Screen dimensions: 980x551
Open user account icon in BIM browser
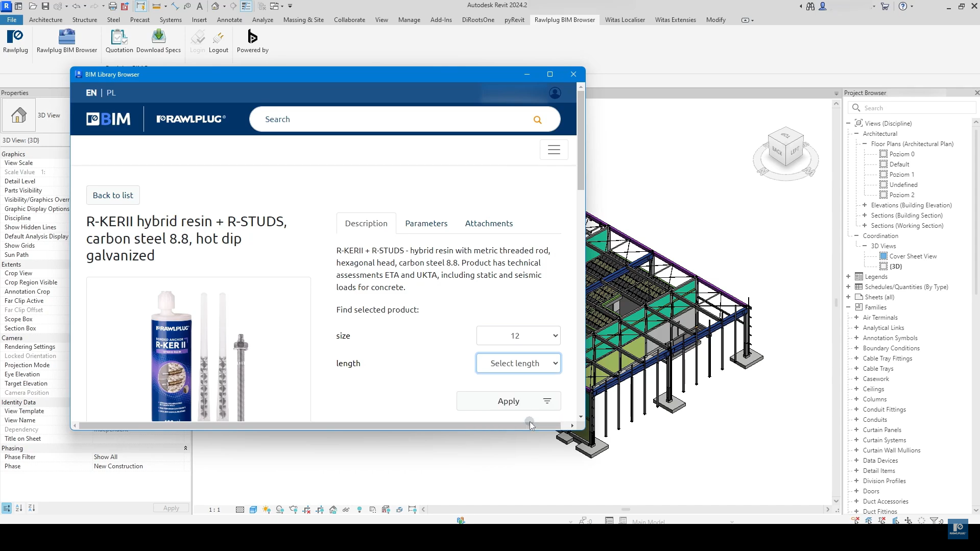pyautogui.click(x=555, y=93)
